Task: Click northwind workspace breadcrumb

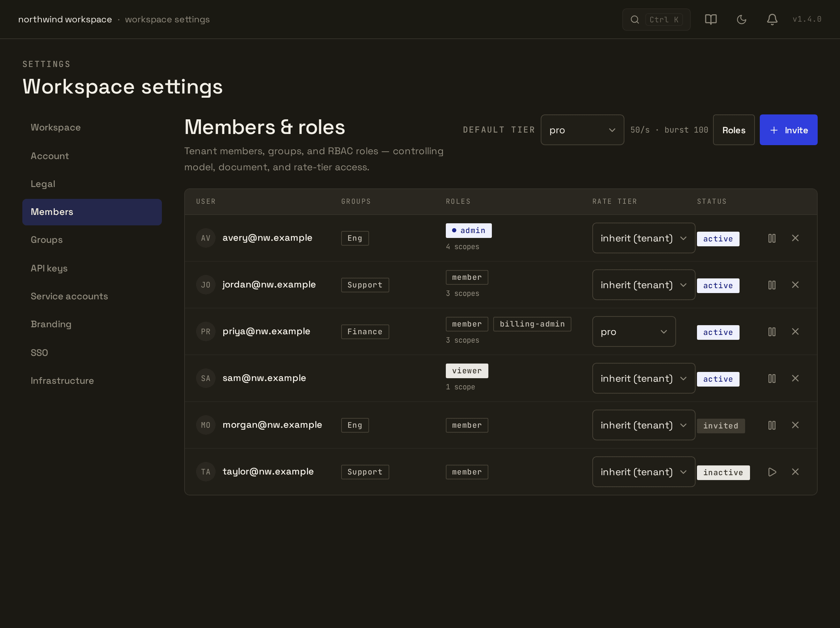Action: coord(65,20)
